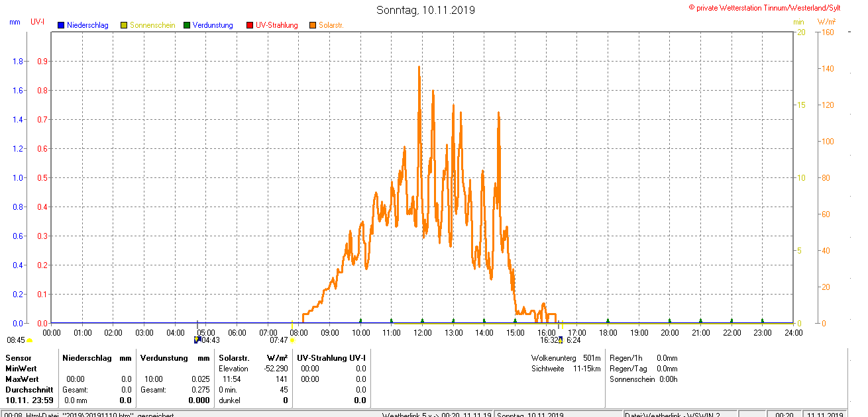Click the Sensor header in the data table
Screen dimensions: 868x417
18,358
